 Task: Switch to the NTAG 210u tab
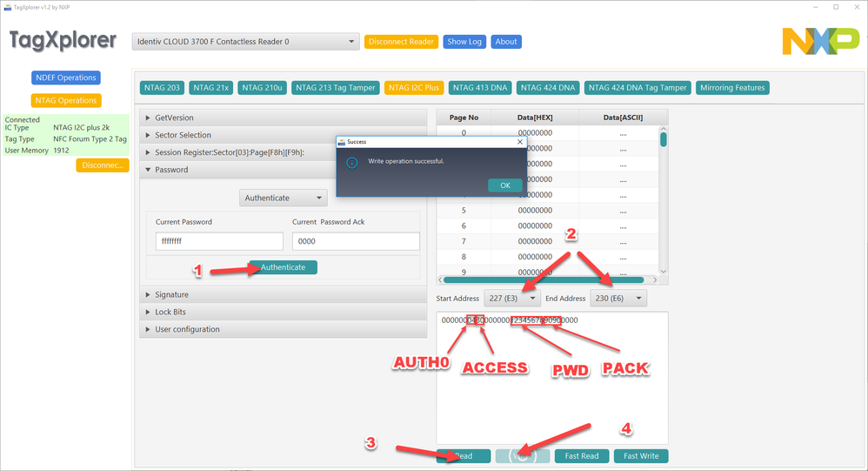point(262,88)
